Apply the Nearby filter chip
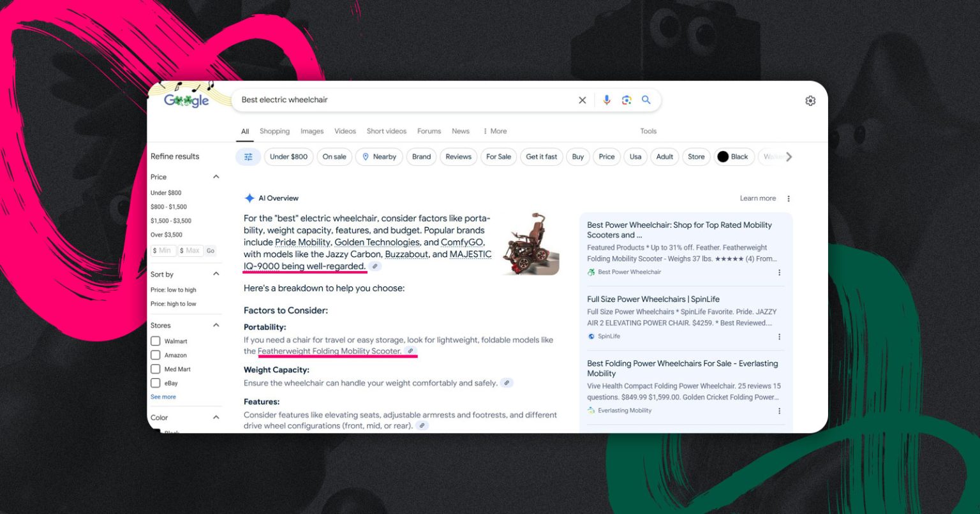 pos(379,157)
